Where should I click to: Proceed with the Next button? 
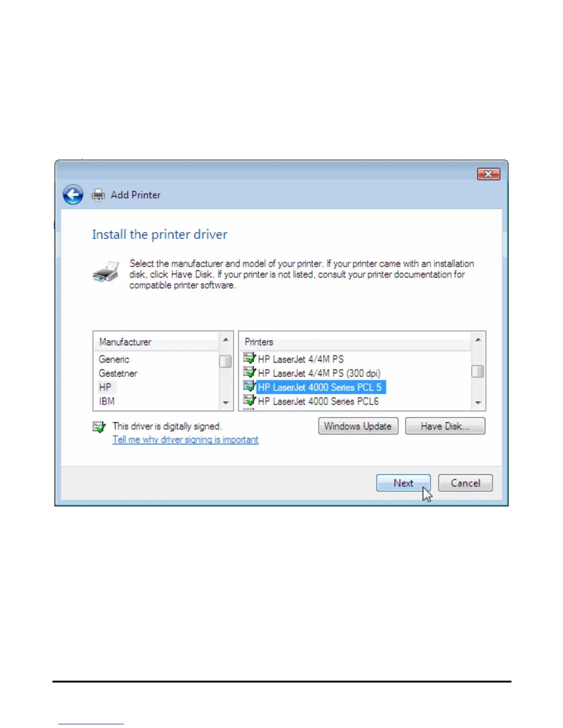click(x=403, y=483)
